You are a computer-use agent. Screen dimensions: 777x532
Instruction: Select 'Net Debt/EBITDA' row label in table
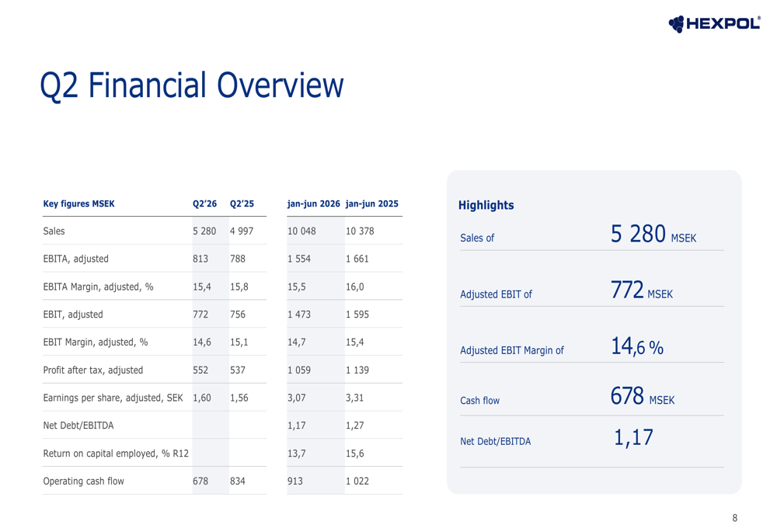(x=78, y=426)
